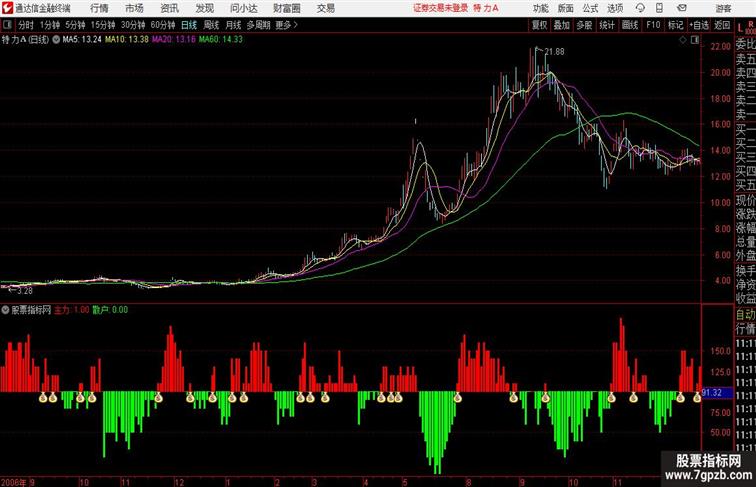Click the MA20: 13.16 label

[x=174, y=40]
